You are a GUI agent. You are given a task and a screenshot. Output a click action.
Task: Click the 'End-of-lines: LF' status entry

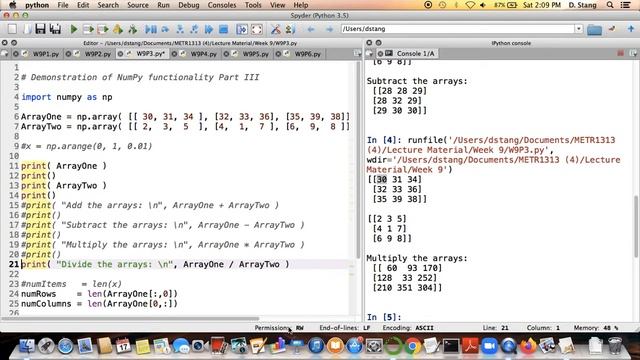(344, 327)
